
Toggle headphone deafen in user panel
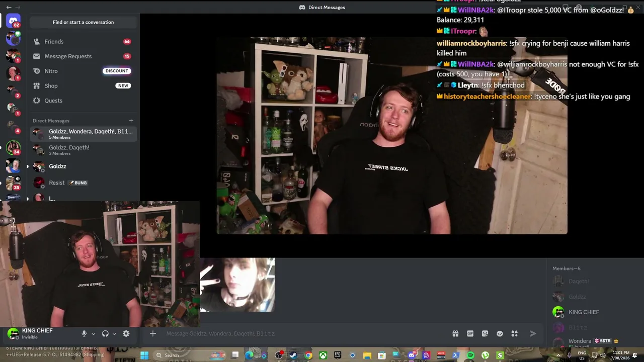(105, 333)
